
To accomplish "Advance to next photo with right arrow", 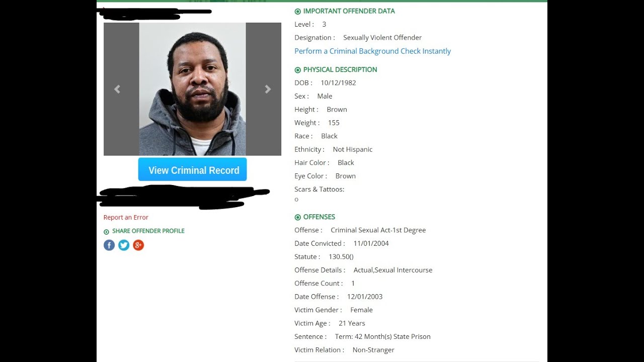I will [268, 89].
